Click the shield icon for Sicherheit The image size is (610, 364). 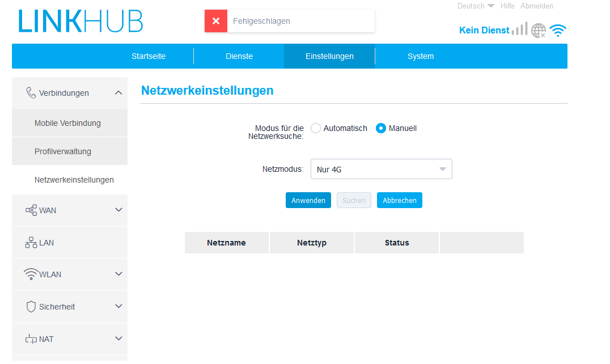pyautogui.click(x=31, y=307)
